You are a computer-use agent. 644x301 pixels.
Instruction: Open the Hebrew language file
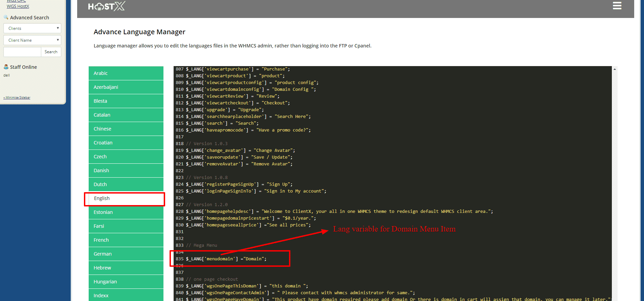tap(126, 268)
